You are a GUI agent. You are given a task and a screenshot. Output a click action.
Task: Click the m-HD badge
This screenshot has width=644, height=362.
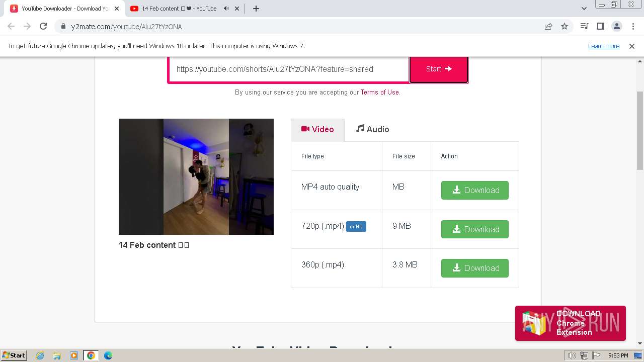(x=356, y=227)
